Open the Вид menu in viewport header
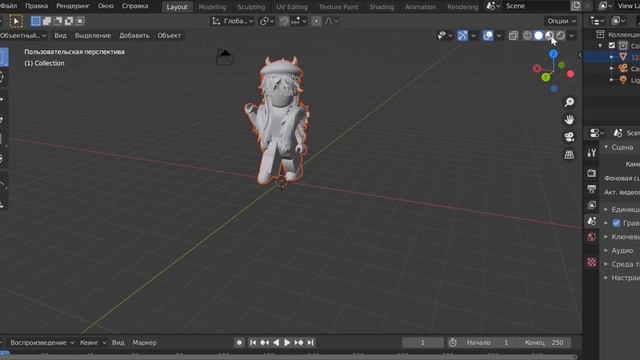640x360 pixels. pyautogui.click(x=60, y=36)
